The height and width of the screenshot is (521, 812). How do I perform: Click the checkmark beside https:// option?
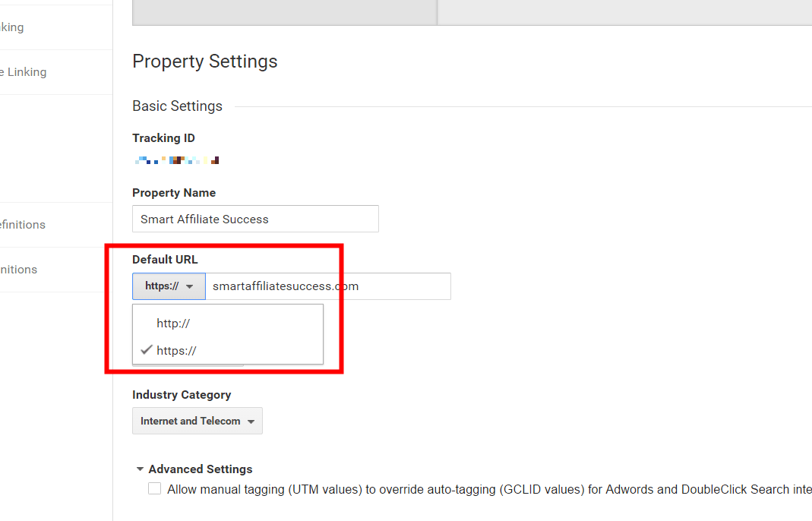point(147,350)
